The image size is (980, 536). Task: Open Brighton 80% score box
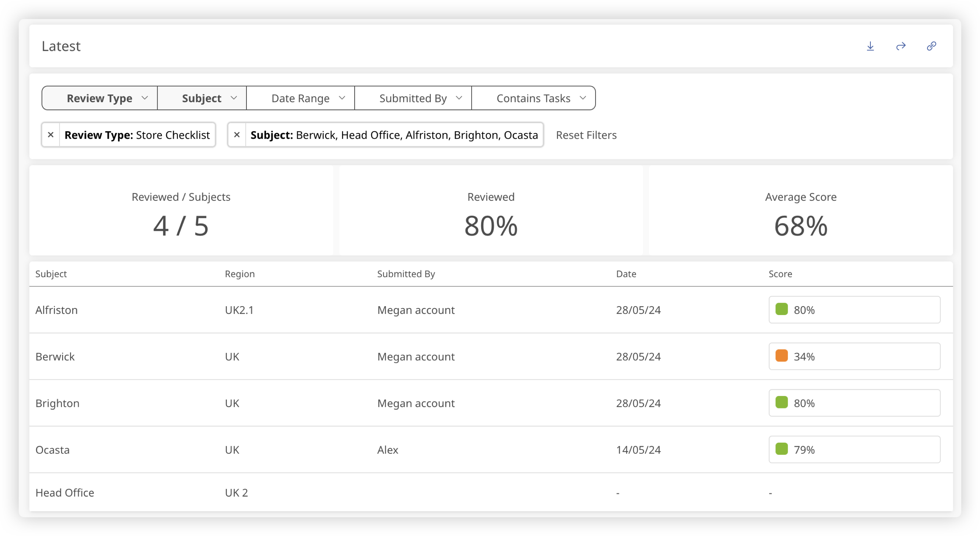click(x=854, y=403)
